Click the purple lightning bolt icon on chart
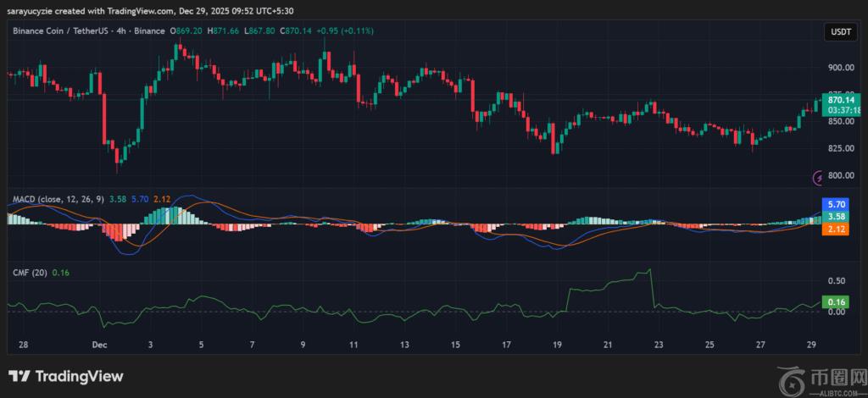Image resolution: width=868 pixels, height=398 pixels. [818, 178]
